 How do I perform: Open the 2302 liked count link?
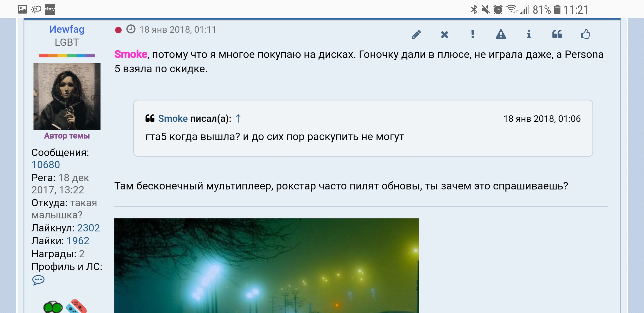88,228
